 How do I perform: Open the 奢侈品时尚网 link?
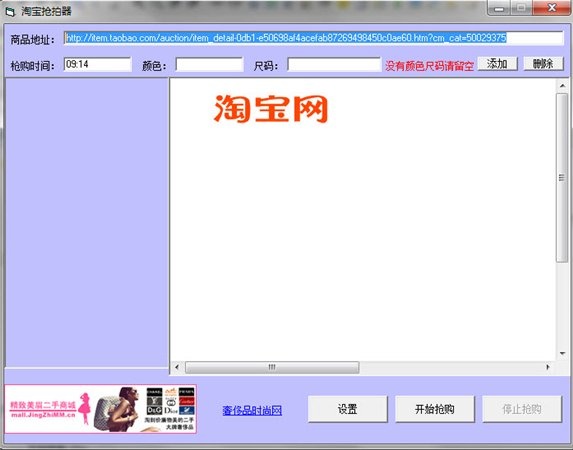252,411
